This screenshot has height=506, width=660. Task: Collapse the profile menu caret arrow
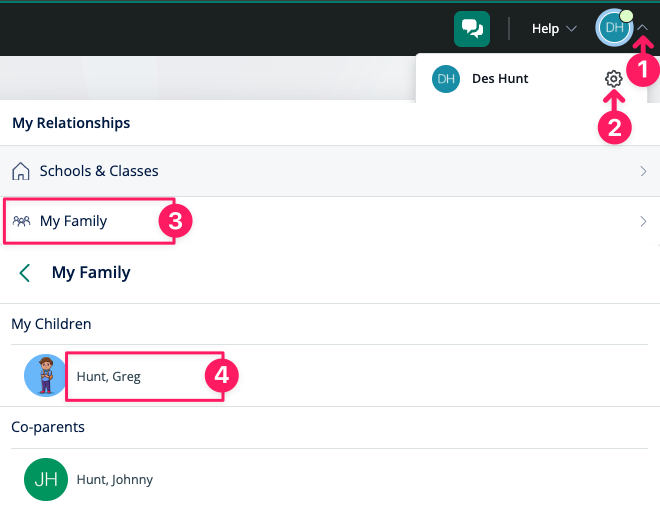(x=643, y=28)
